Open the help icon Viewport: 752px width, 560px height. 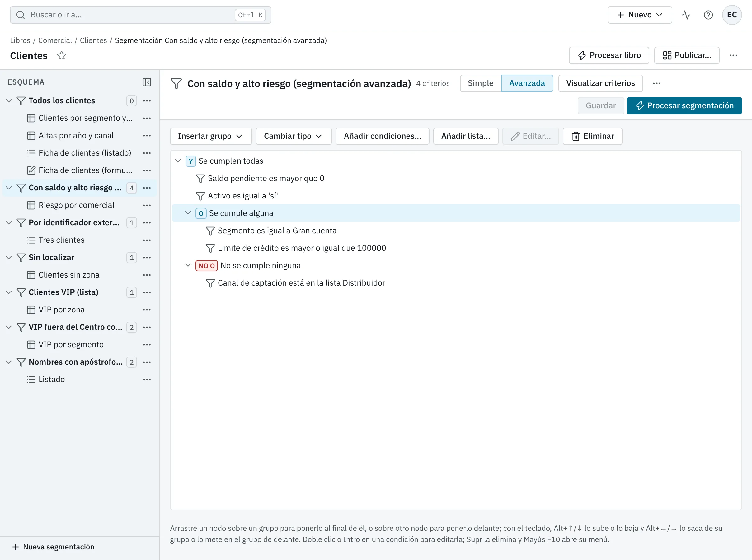[708, 15]
